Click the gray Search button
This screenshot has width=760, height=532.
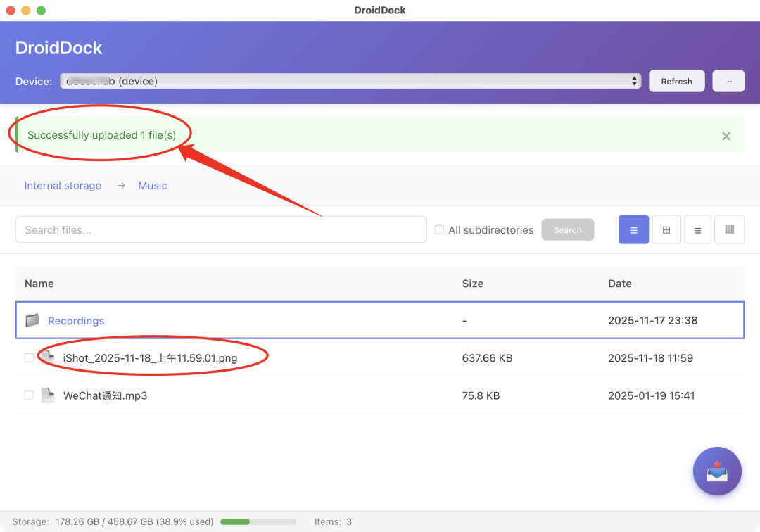click(568, 229)
